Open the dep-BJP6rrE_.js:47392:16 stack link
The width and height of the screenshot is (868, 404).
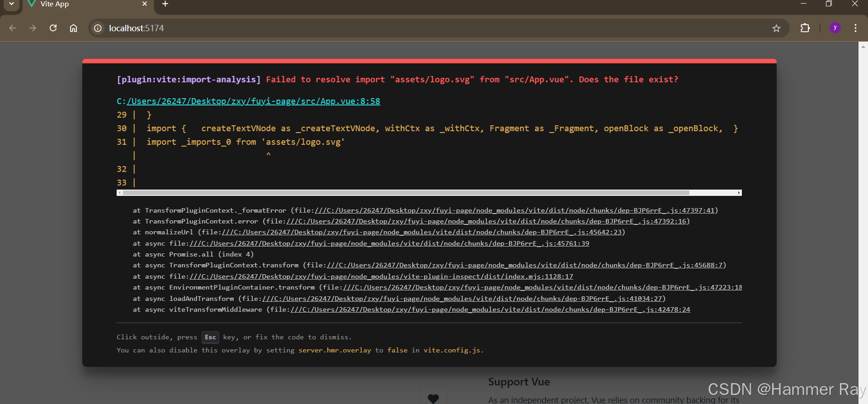coord(486,221)
